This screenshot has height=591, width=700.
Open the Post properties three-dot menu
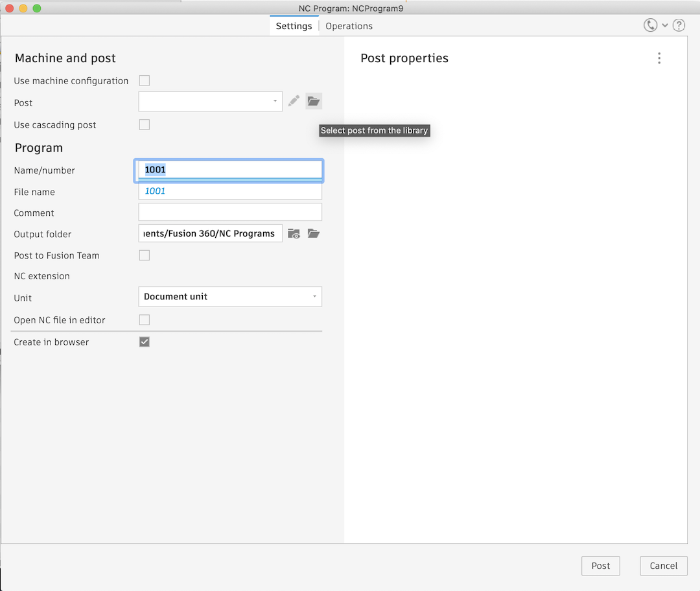(x=659, y=58)
